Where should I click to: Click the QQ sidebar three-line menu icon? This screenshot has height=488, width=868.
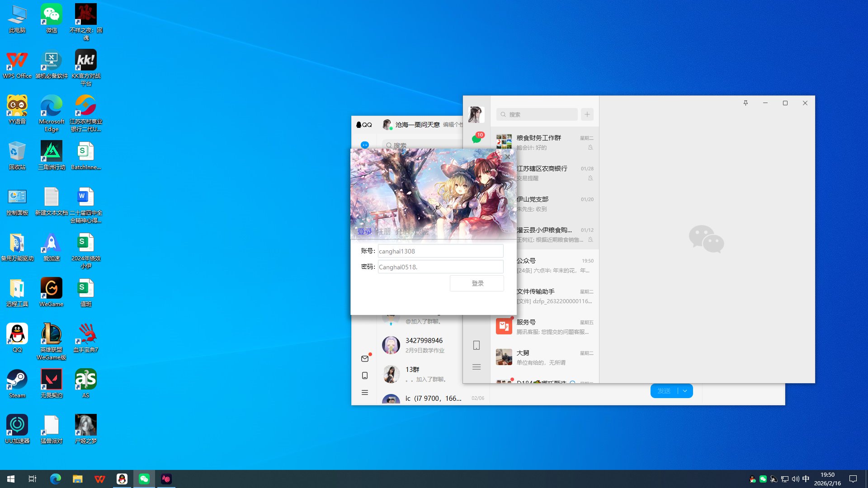click(365, 393)
